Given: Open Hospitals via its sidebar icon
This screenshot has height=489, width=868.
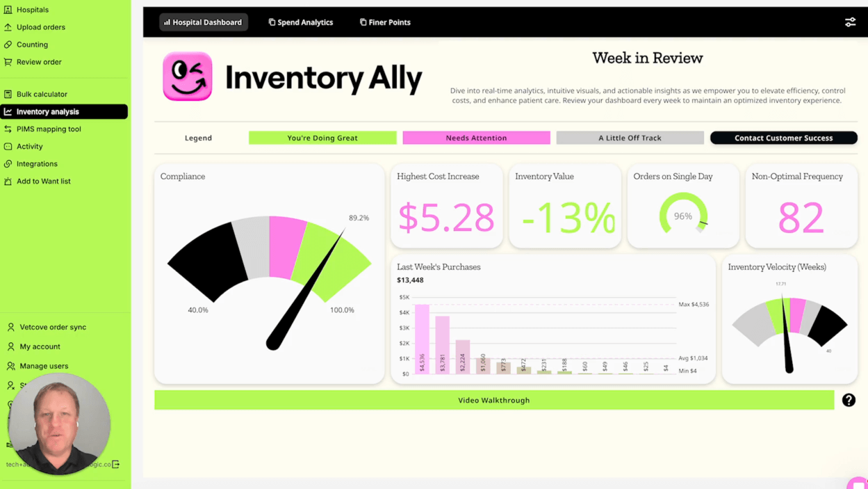Looking at the screenshot, I should click(8, 10).
